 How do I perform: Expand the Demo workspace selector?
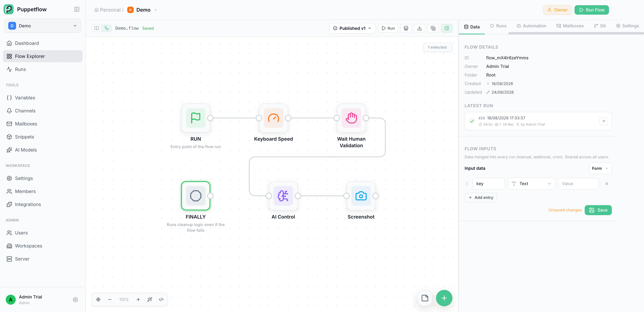43,26
